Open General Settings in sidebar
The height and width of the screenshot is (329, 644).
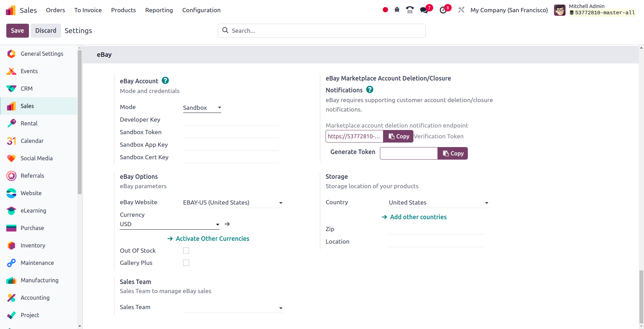[39, 54]
